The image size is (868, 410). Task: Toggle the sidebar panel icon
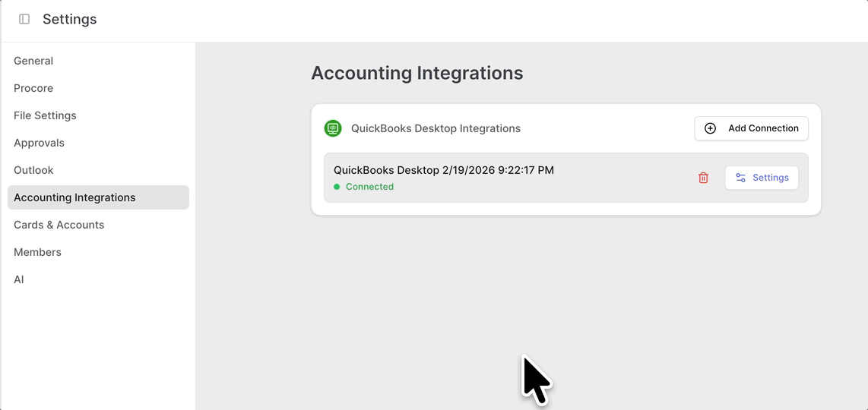tap(24, 20)
